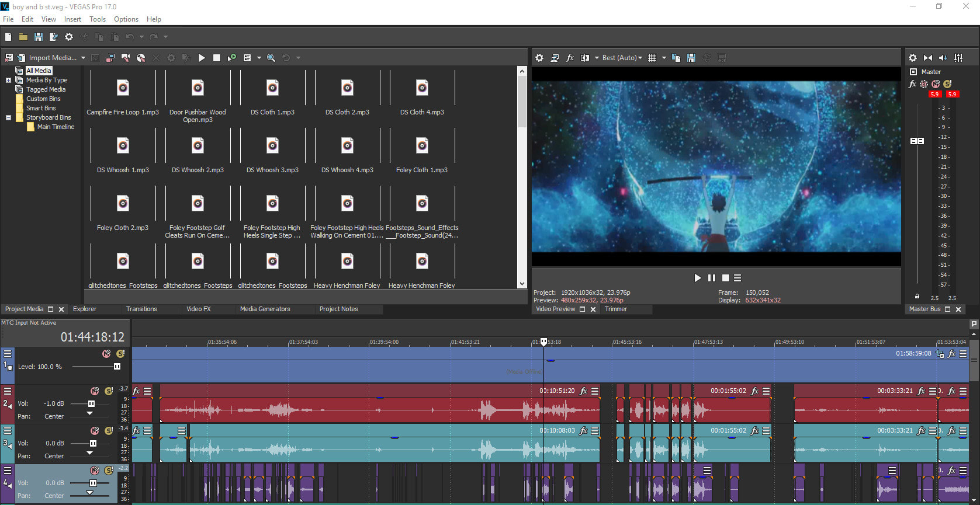Click the Import Media button
This screenshot has height=505, width=980.
(x=47, y=58)
